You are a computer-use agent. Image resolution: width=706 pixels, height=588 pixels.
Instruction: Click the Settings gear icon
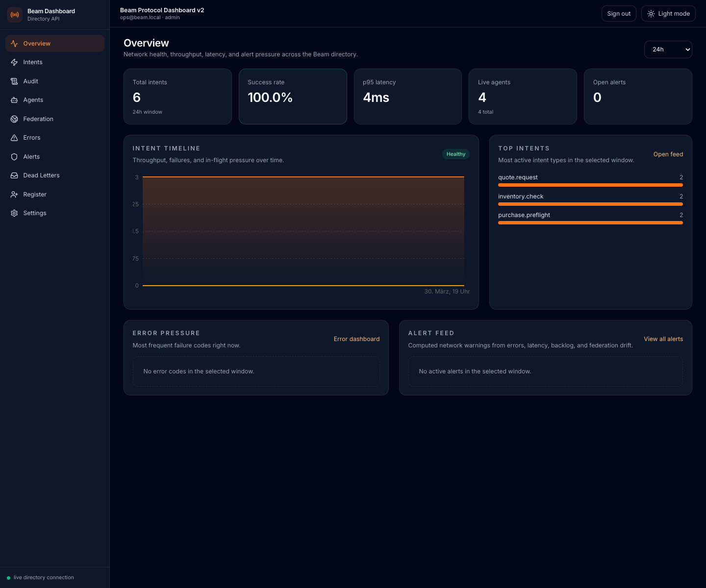click(x=14, y=213)
